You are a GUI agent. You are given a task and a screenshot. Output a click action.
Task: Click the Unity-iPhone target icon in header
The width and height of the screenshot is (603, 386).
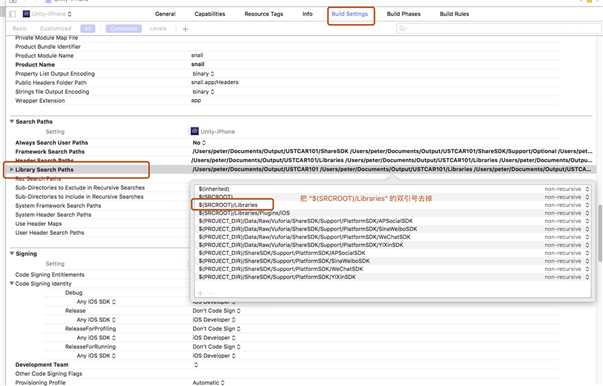pos(26,14)
